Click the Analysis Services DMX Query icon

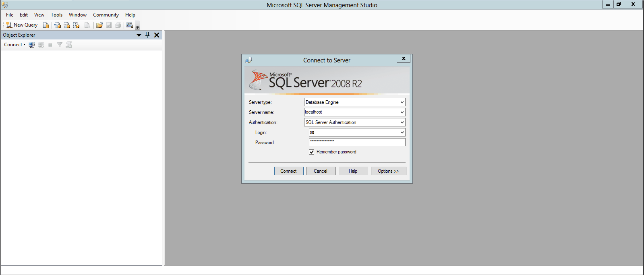[x=67, y=25]
